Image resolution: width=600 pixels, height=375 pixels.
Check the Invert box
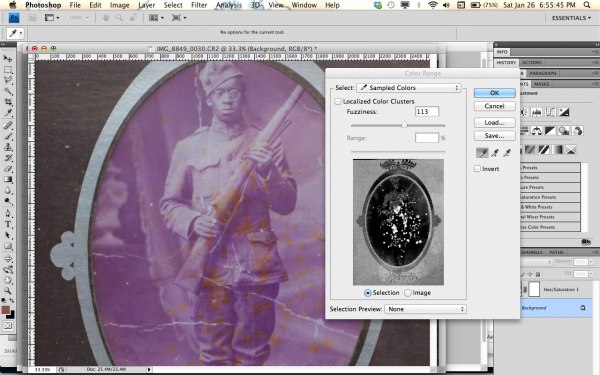(x=477, y=169)
